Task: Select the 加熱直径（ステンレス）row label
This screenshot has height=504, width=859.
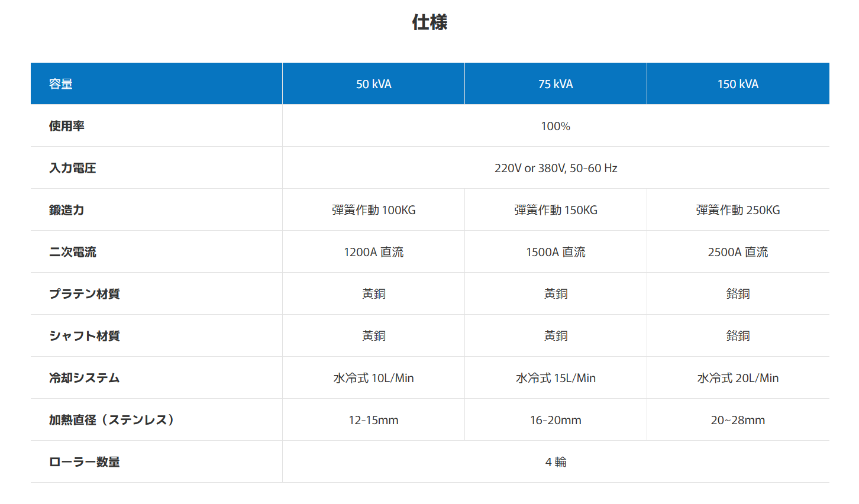Action: click(112, 420)
